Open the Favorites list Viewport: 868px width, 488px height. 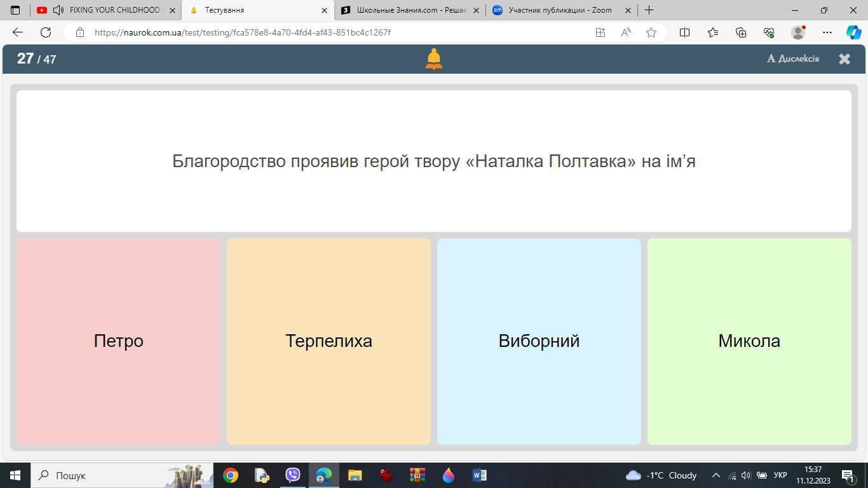click(x=713, y=32)
